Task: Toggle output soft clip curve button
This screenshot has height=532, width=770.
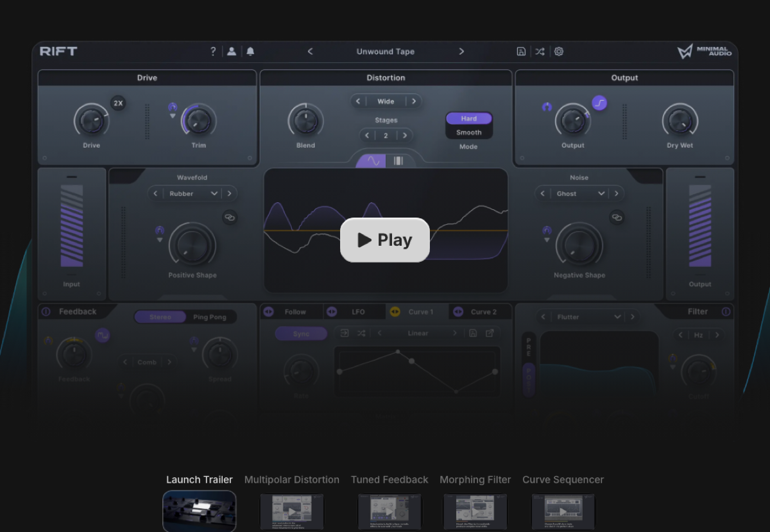Action: tap(599, 103)
